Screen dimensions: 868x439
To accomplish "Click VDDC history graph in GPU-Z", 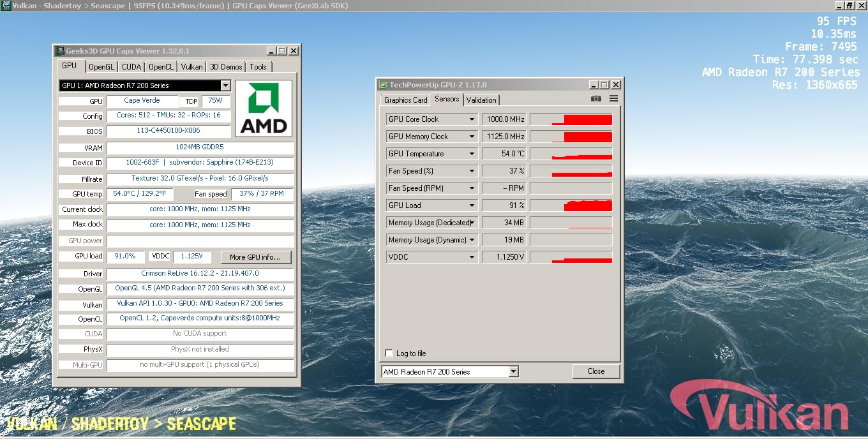I will point(571,257).
